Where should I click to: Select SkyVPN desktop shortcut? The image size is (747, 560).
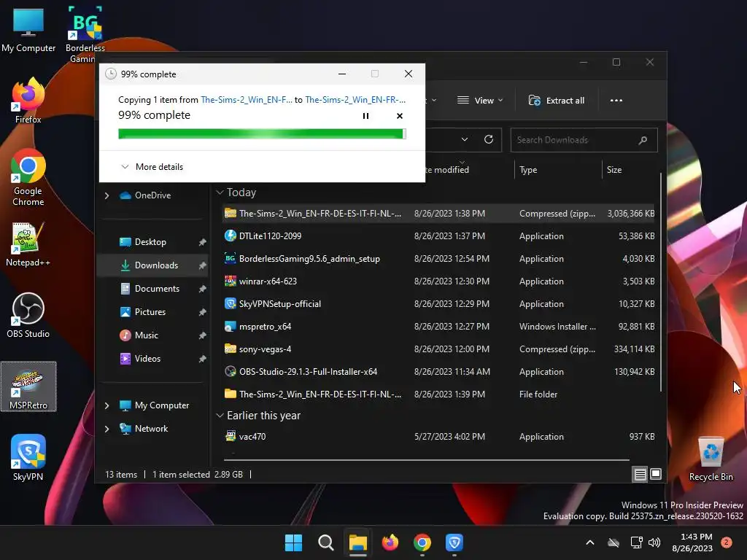click(x=28, y=458)
